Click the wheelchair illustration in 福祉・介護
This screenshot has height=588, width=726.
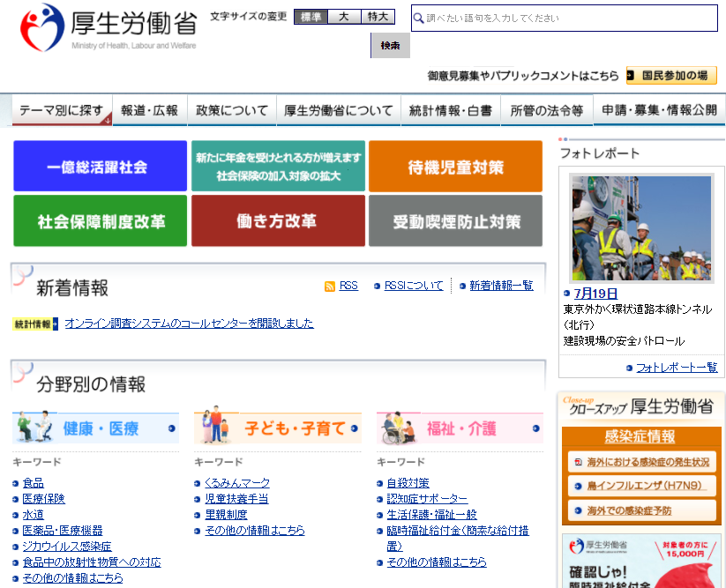pyautogui.click(x=397, y=428)
